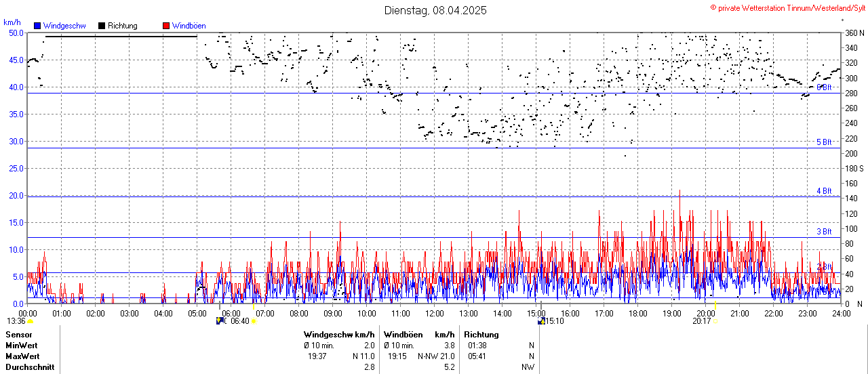Screen dimensions: 868x374
Task: Click the Durchschnitt row label
Action: click(x=30, y=367)
